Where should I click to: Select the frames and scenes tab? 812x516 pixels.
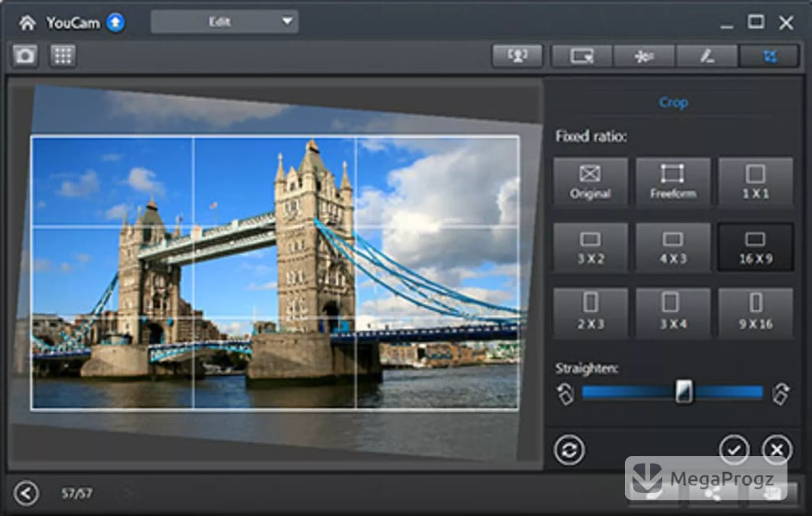(582, 56)
